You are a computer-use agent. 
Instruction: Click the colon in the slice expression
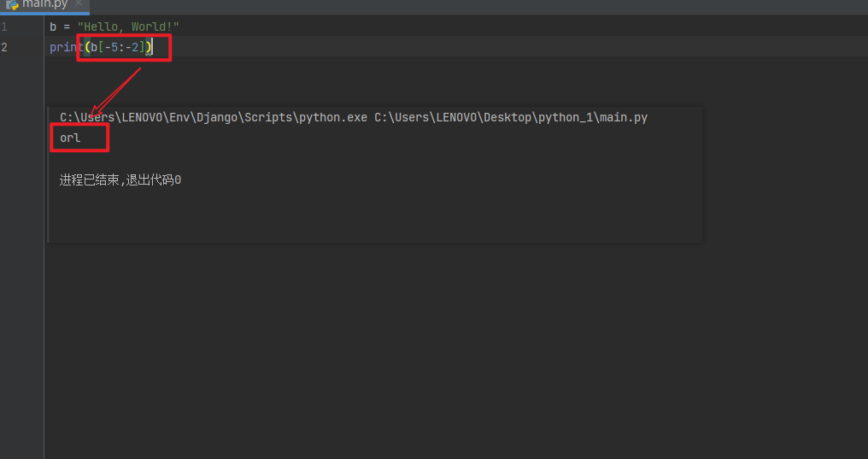(x=121, y=47)
